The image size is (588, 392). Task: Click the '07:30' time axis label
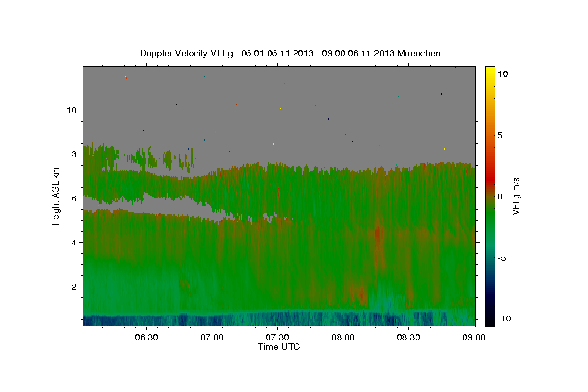277,337
